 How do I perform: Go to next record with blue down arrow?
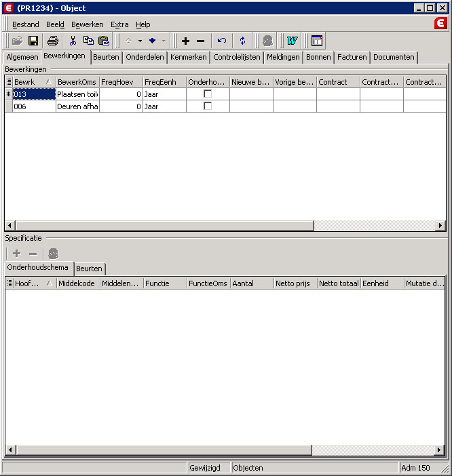pos(152,41)
